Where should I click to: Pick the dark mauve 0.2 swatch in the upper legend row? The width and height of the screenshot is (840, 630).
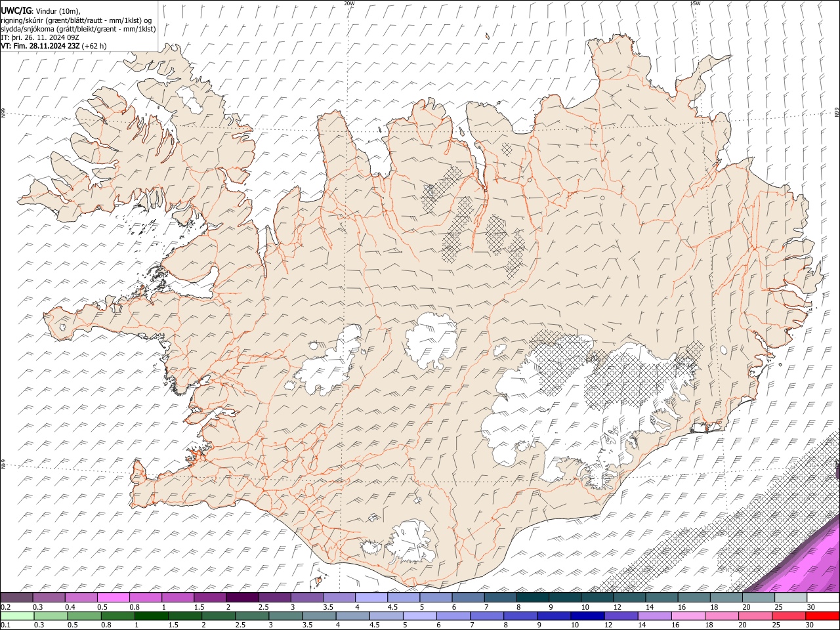(x=16, y=598)
